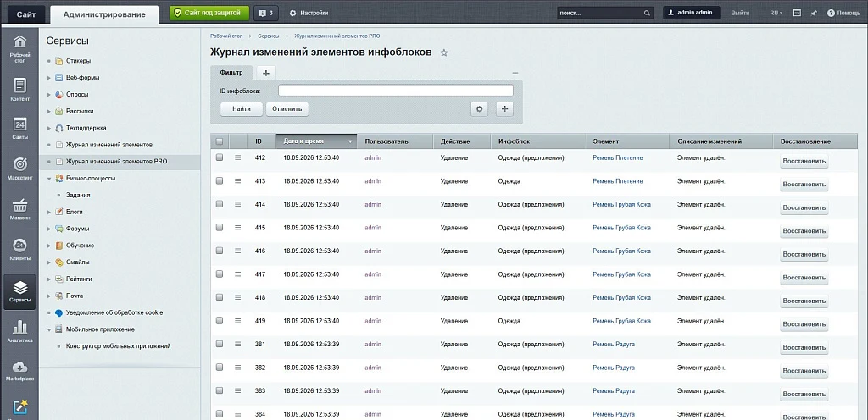Screen dimensions: 868x420
Task: Open the Сервисы breadcrumb link
Action: (x=269, y=36)
